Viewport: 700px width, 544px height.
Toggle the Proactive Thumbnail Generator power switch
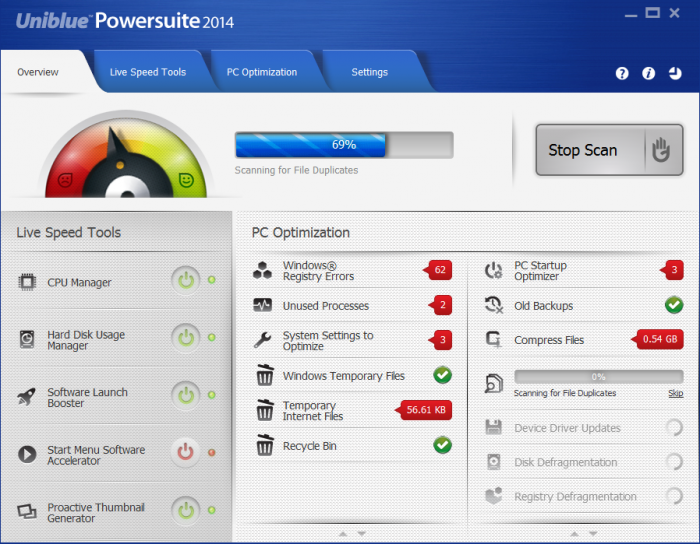click(186, 510)
